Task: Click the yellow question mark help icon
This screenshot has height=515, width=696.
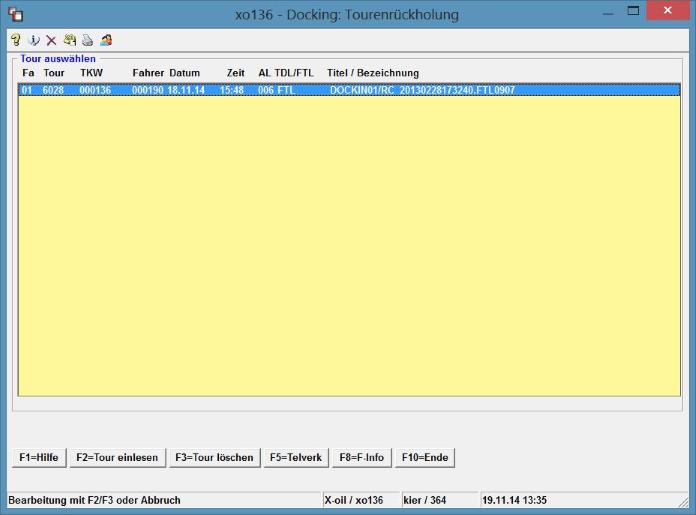Action: tap(16, 40)
